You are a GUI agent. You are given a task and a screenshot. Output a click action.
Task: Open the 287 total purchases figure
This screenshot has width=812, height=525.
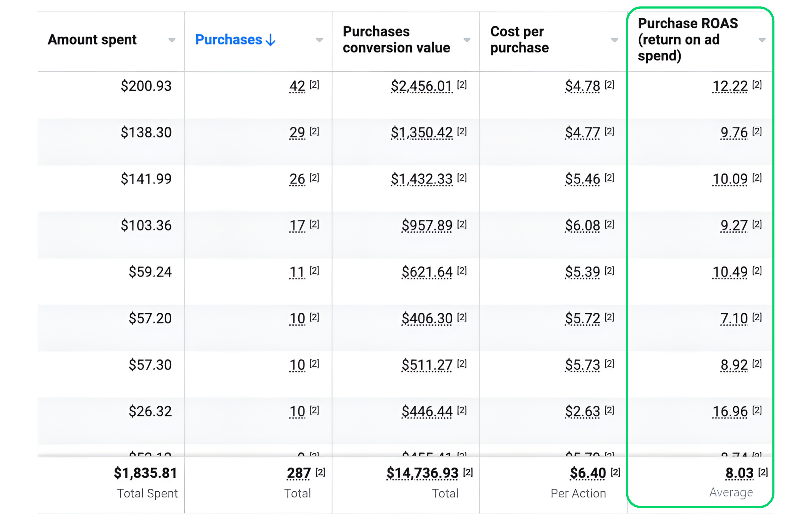point(299,473)
